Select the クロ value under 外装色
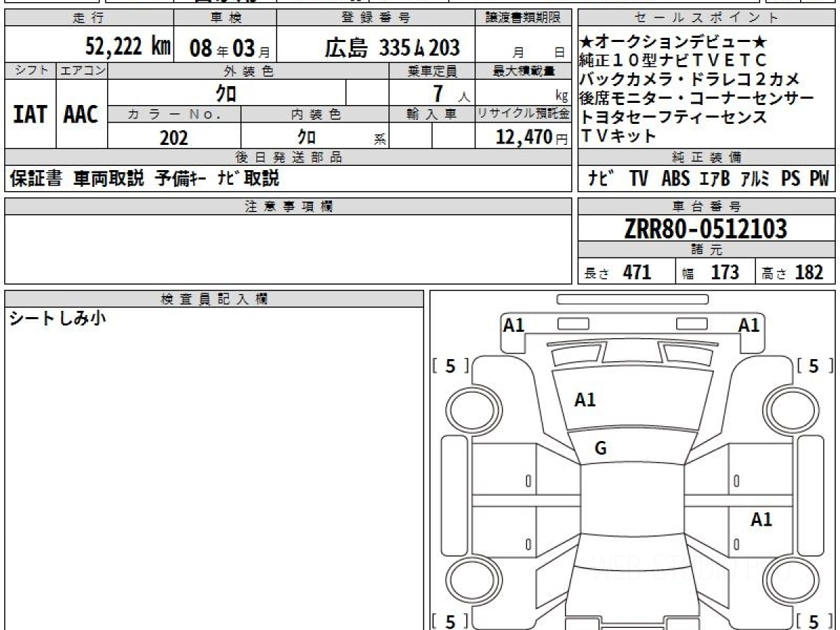This screenshot has height=630, width=840. click(226, 92)
